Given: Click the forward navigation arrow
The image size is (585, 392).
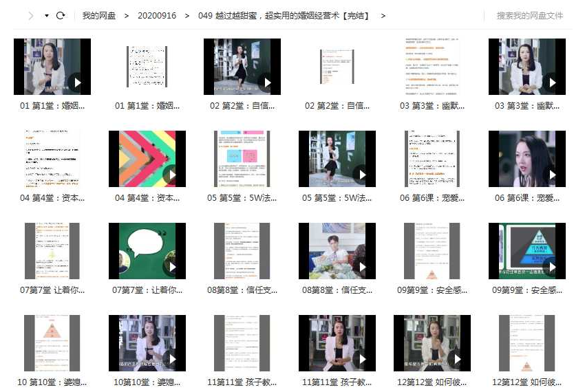Looking at the screenshot, I should coord(30,16).
